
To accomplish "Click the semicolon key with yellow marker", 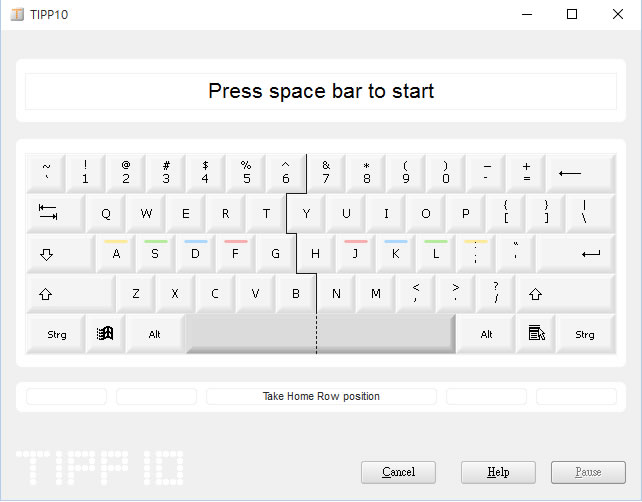I will point(475,253).
